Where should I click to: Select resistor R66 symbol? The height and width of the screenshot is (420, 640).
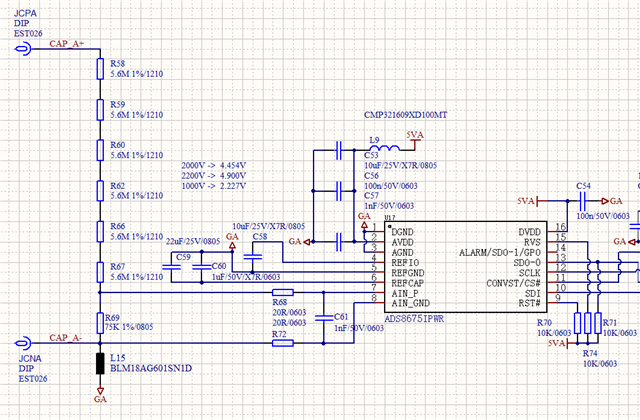(100, 231)
